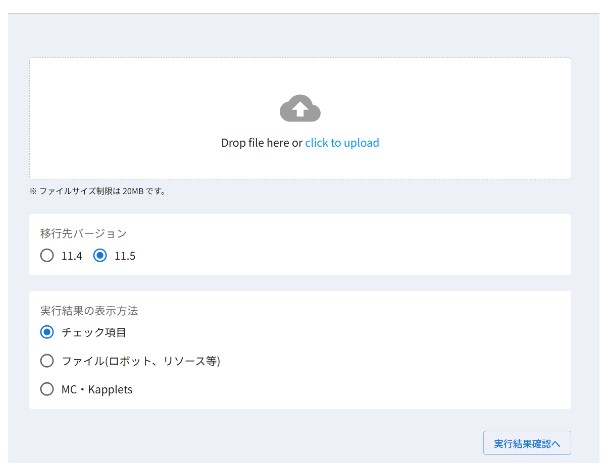Image resolution: width=610 pixels, height=472 pixels.
Task: Click the 20MB file size limit note
Action: click(x=97, y=191)
